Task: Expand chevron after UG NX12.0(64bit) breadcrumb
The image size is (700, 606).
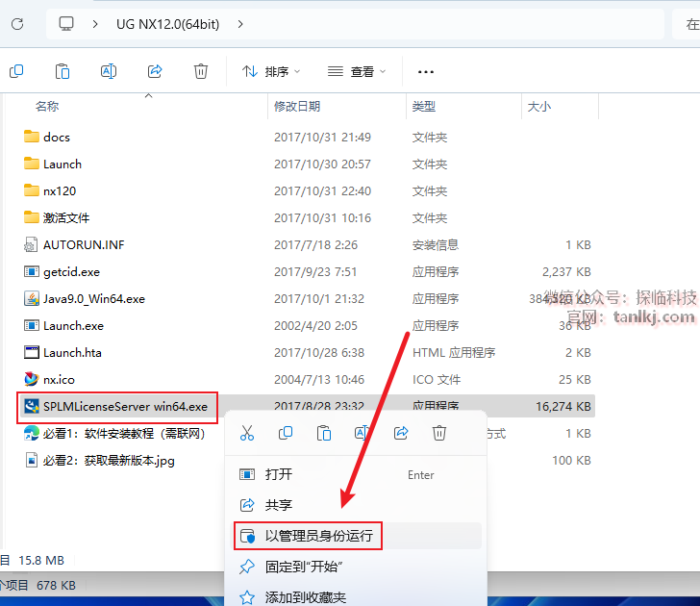Action: point(240,24)
